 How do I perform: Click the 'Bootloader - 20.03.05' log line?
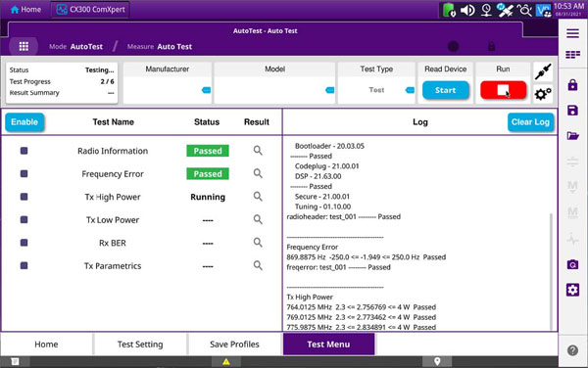point(329,146)
